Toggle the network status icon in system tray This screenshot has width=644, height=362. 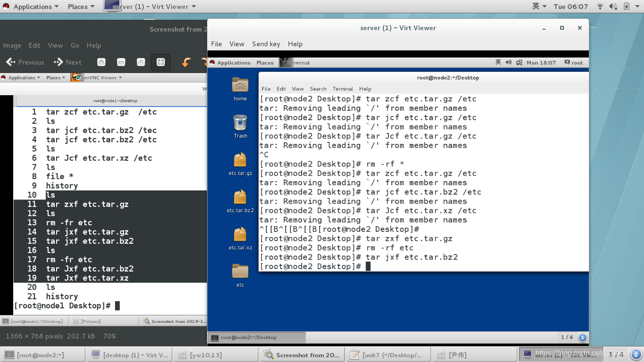pos(600,6)
